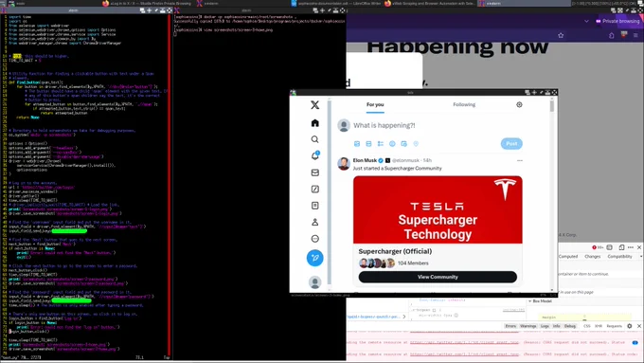Toggle the Info console filter
Image resolution: width=644 pixels, height=363 pixels.
557,326
